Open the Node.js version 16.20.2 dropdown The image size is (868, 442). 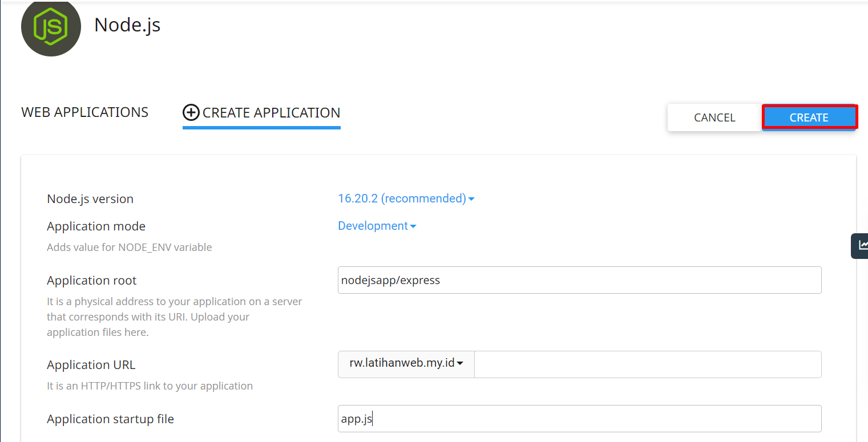[406, 198]
